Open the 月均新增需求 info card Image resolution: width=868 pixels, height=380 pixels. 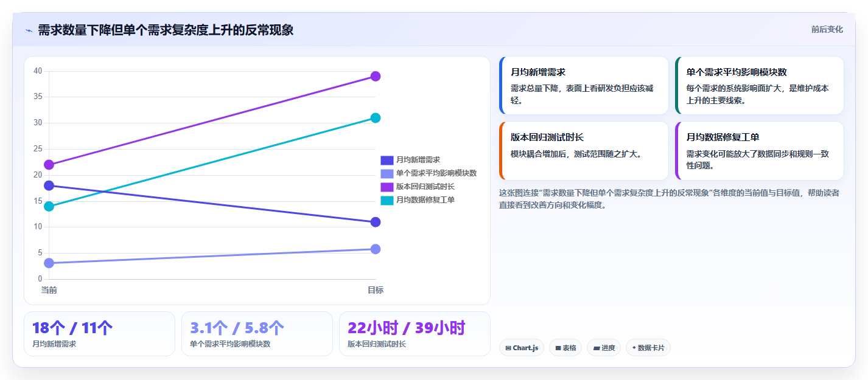tap(584, 86)
